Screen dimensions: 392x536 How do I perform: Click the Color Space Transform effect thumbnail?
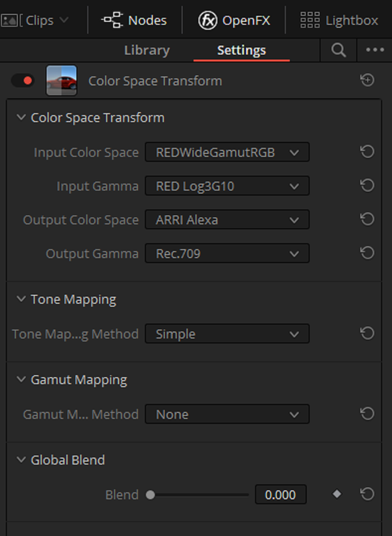(x=62, y=80)
